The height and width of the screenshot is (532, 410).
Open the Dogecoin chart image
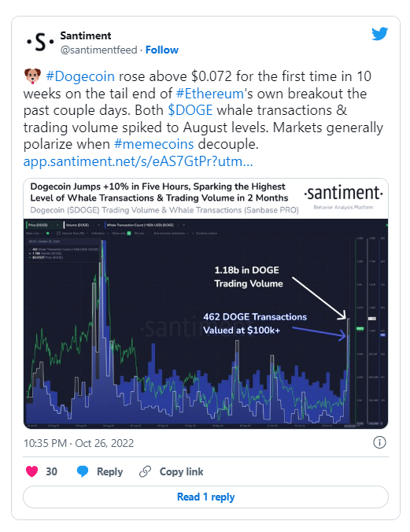coord(205,303)
